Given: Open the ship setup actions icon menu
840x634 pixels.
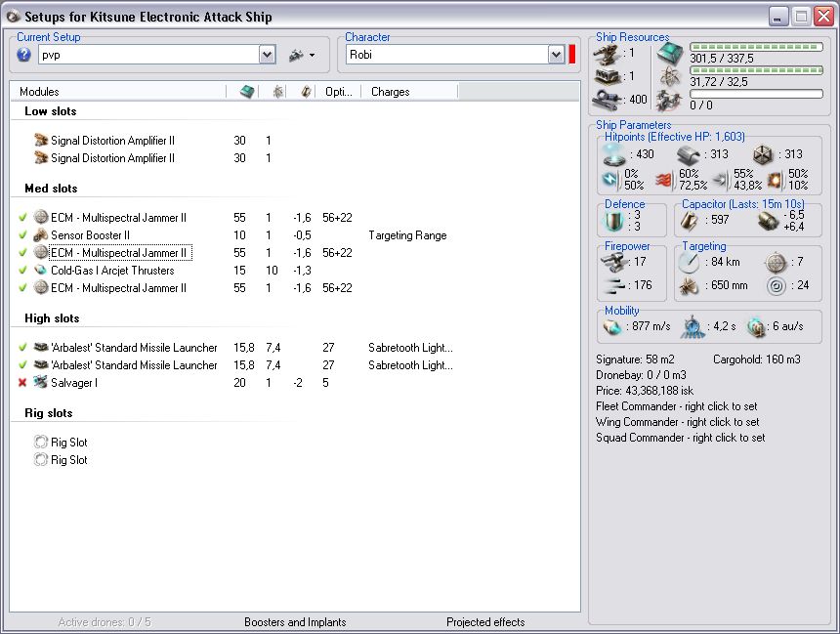Looking at the screenshot, I should point(302,55).
